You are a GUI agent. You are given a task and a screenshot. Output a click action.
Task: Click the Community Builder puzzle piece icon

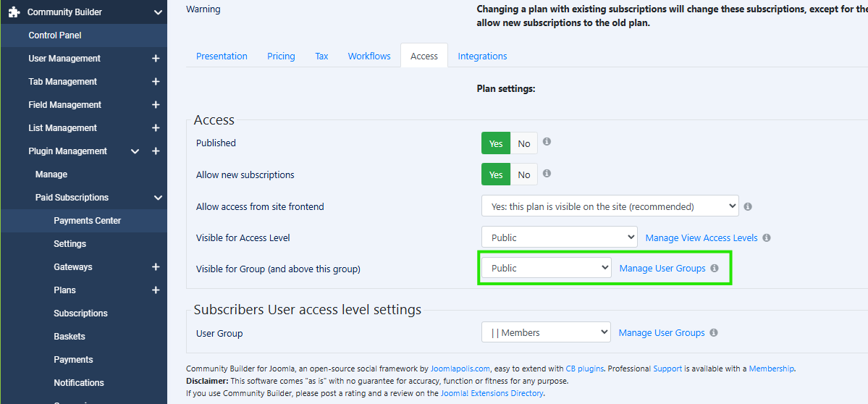pos(14,12)
